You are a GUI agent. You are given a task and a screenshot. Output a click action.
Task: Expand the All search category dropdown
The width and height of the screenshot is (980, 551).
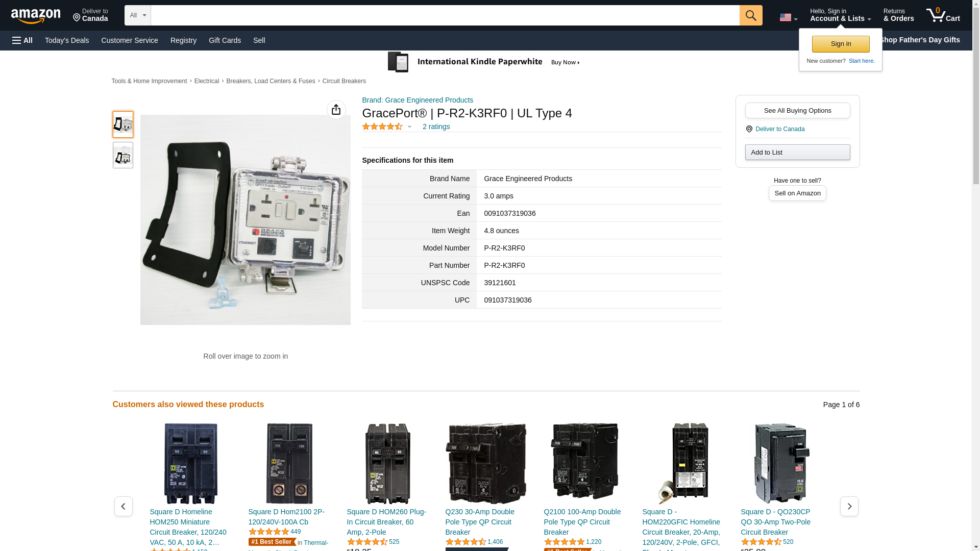[x=137, y=15]
